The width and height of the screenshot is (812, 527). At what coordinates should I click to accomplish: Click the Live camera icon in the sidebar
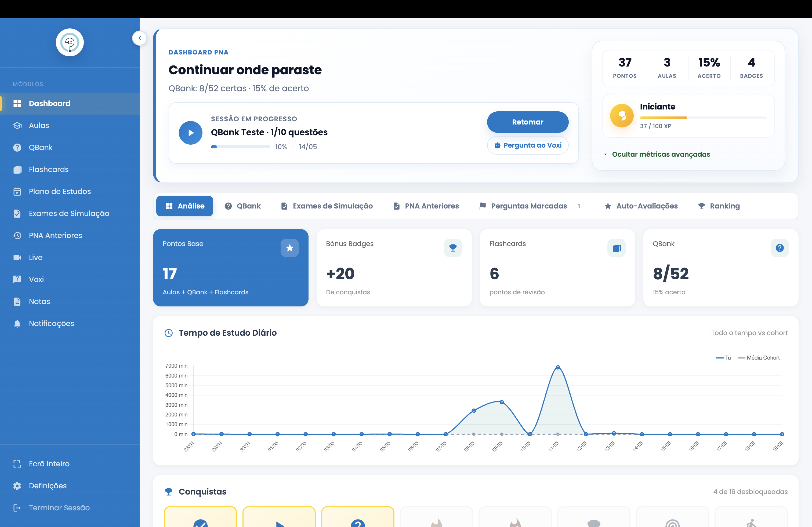tap(17, 257)
